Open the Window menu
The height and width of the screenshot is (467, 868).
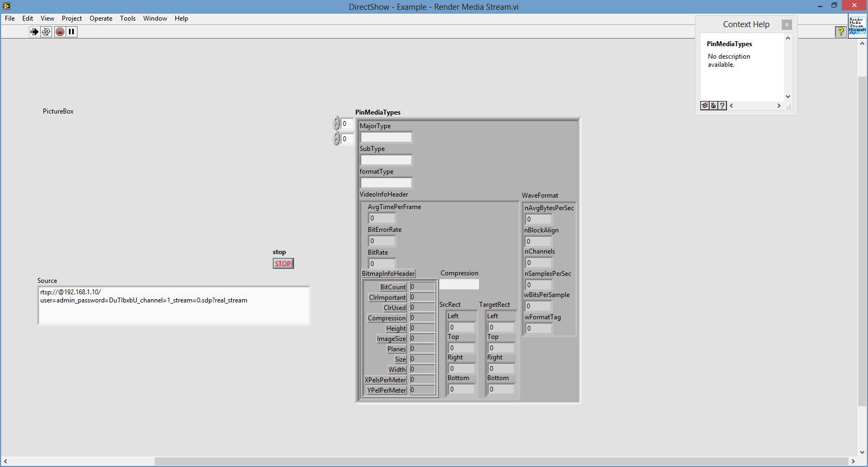point(155,18)
